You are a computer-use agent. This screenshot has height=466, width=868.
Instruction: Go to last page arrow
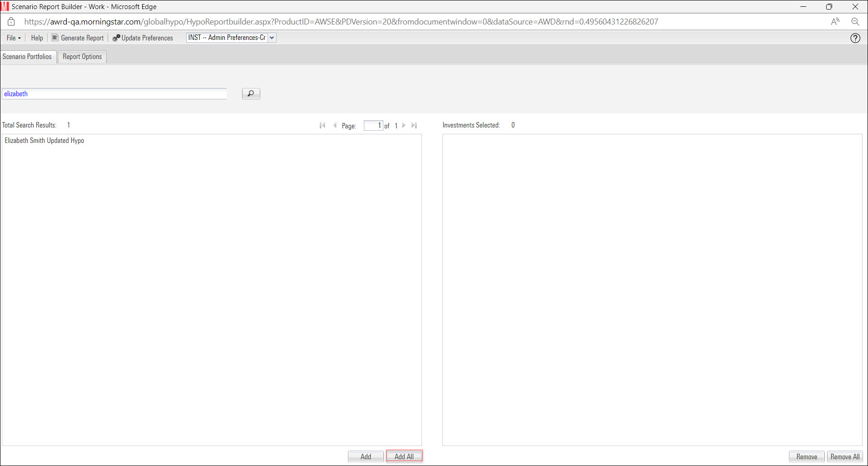[x=414, y=125]
